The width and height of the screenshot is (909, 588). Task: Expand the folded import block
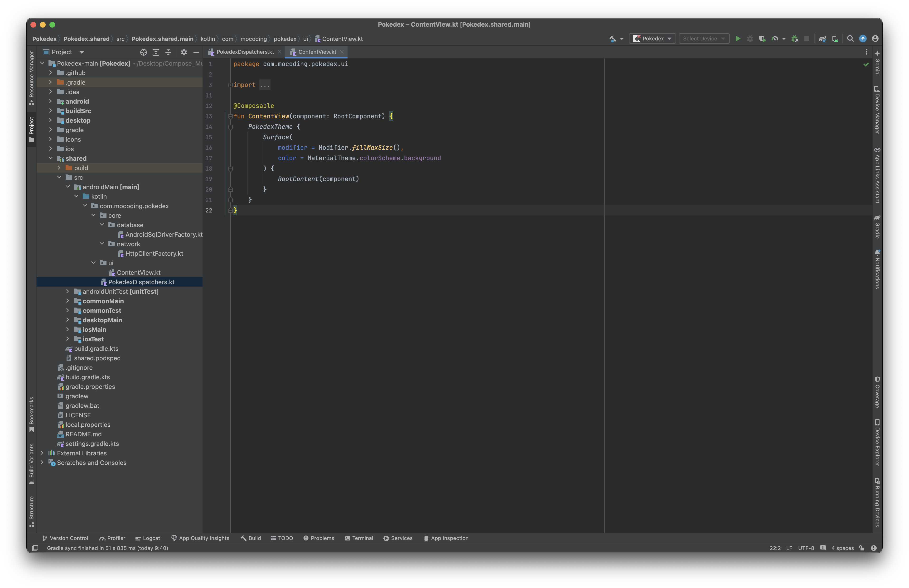265,85
